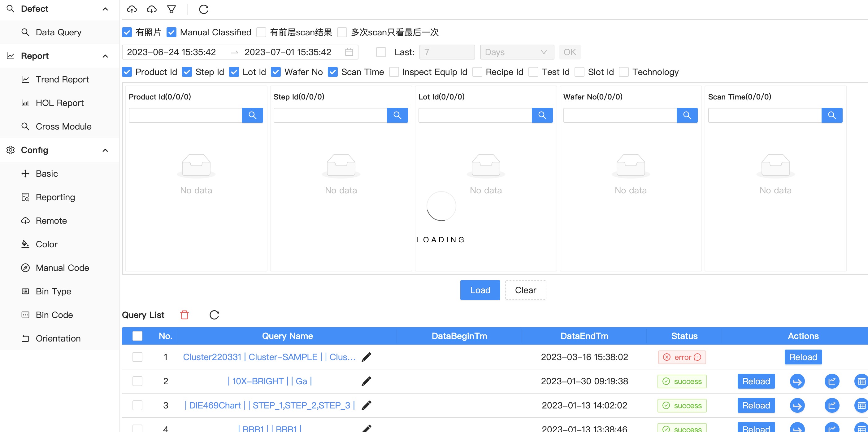The image size is (868, 432).
Task: Click the delete trash icon in Query List
Action: (x=185, y=315)
